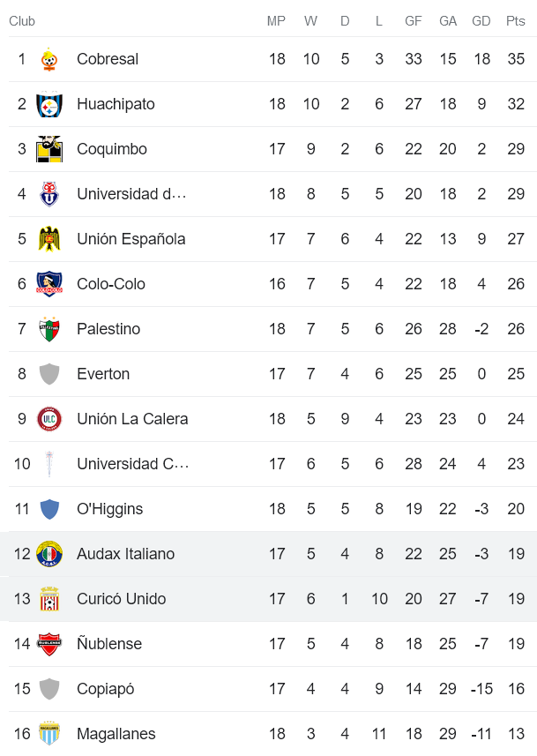Click the Unión Española crest icon
The width and height of the screenshot is (537, 756).
click(x=49, y=240)
